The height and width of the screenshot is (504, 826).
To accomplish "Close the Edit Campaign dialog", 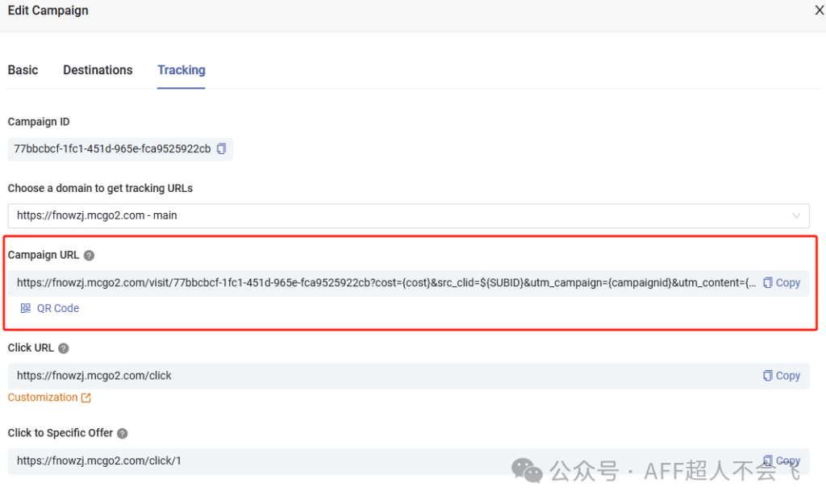I will point(820,11).
